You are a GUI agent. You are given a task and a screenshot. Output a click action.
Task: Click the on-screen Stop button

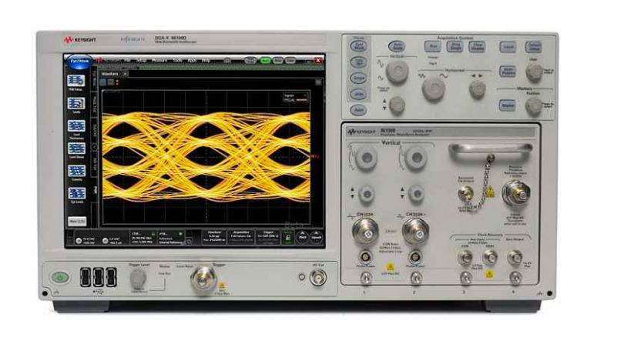point(278,61)
